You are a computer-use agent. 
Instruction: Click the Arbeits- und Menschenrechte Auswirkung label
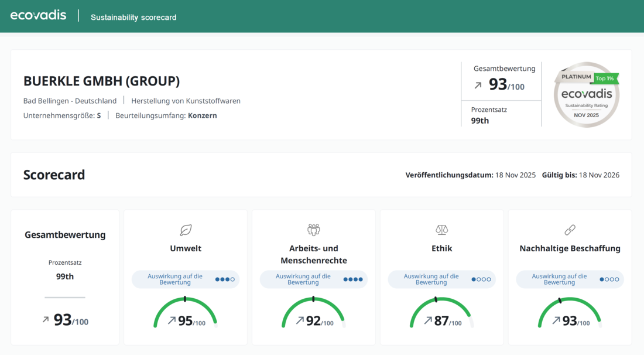pos(303,279)
